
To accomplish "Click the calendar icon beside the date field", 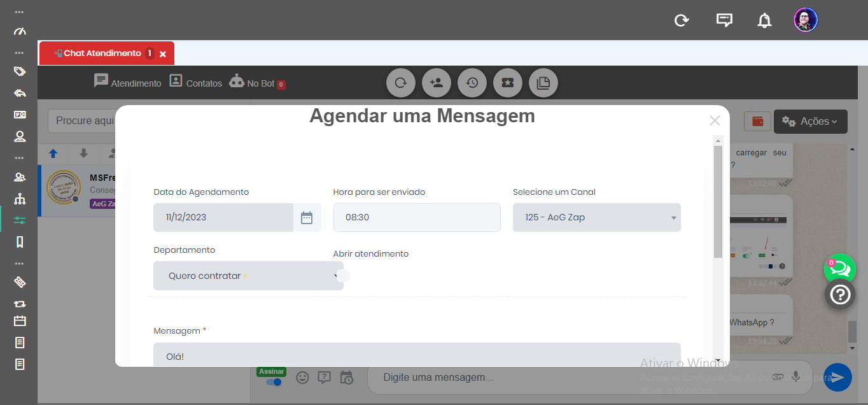I will pos(307,218).
